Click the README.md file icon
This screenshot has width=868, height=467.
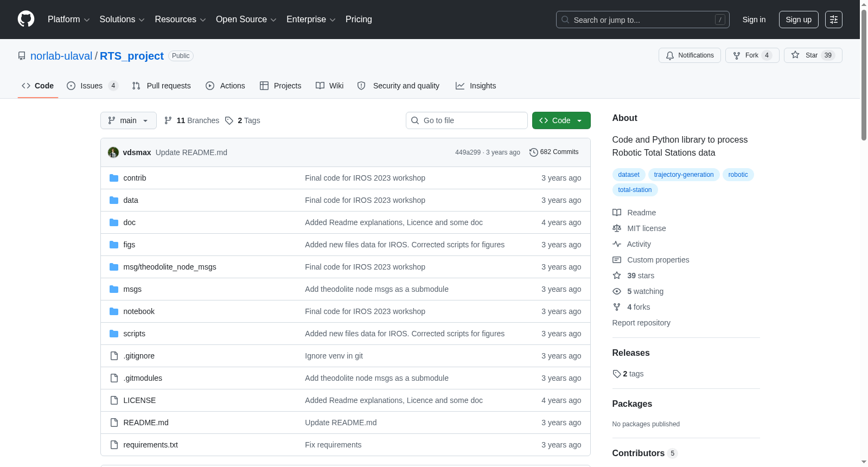[114, 423]
